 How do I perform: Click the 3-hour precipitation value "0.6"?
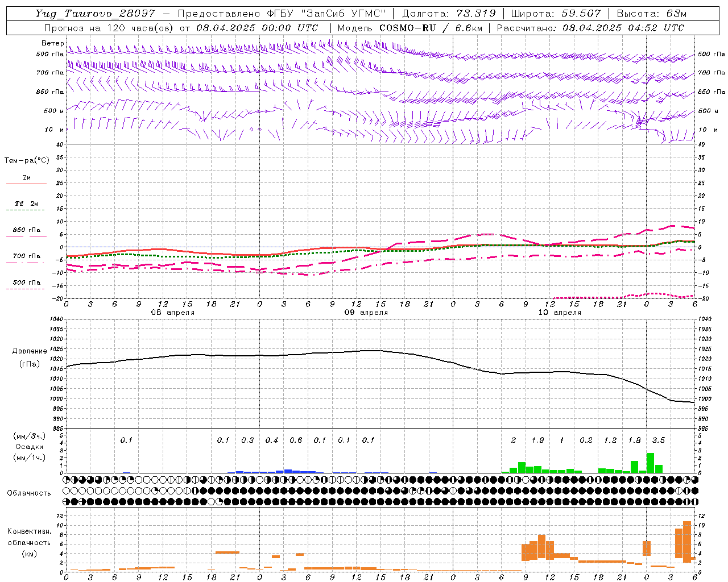pyautogui.click(x=296, y=440)
